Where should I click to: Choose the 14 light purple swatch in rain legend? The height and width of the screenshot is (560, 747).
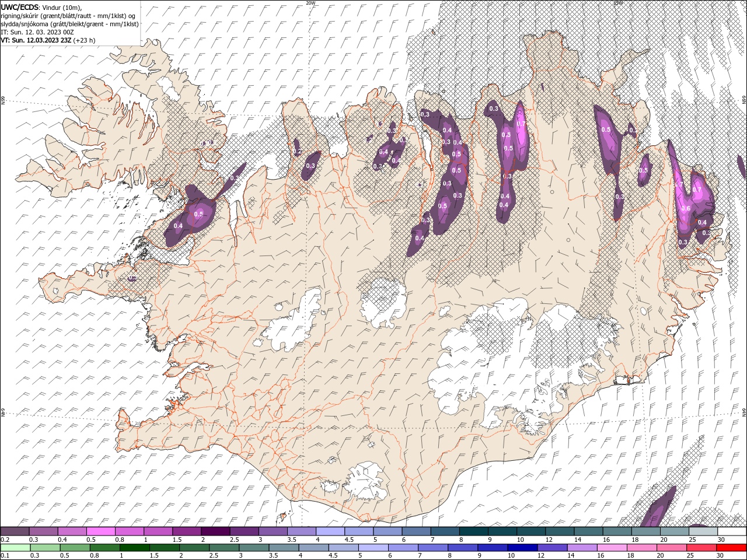pyautogui.click(x=582, y=548)
